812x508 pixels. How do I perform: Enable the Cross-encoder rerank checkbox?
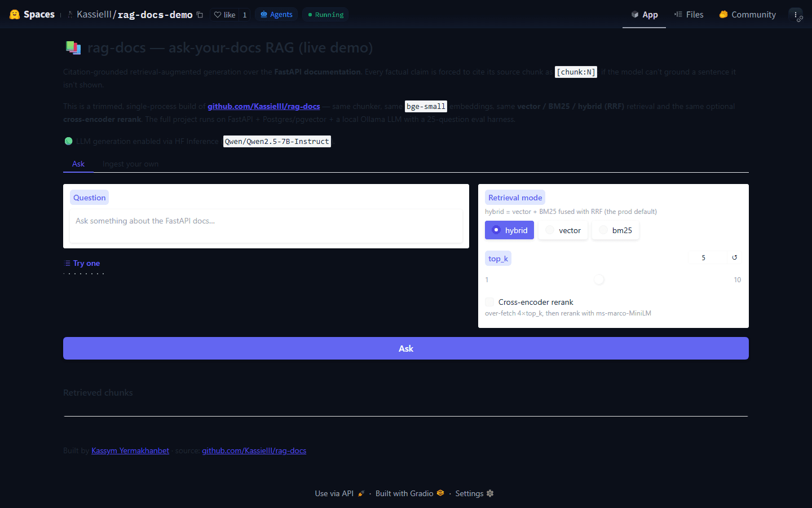[x=489, y=302]
